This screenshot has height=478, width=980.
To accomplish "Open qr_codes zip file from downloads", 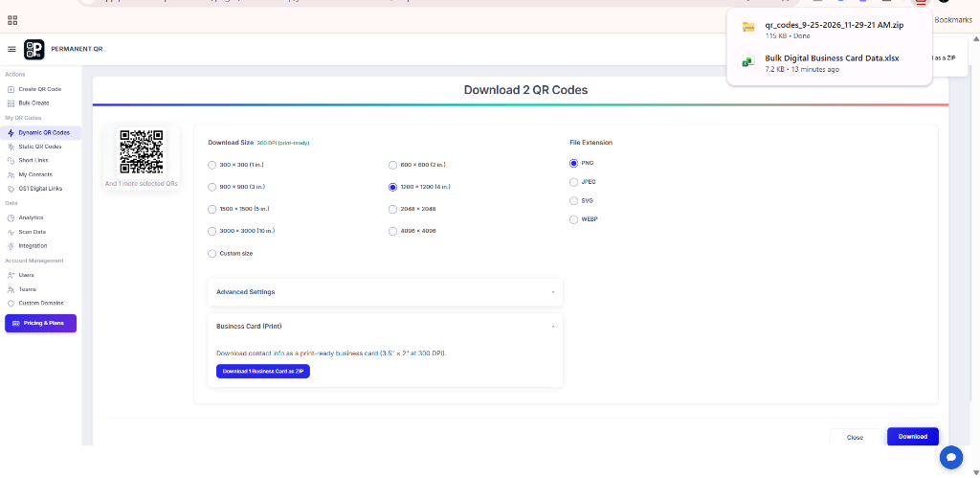I will 834,26.
